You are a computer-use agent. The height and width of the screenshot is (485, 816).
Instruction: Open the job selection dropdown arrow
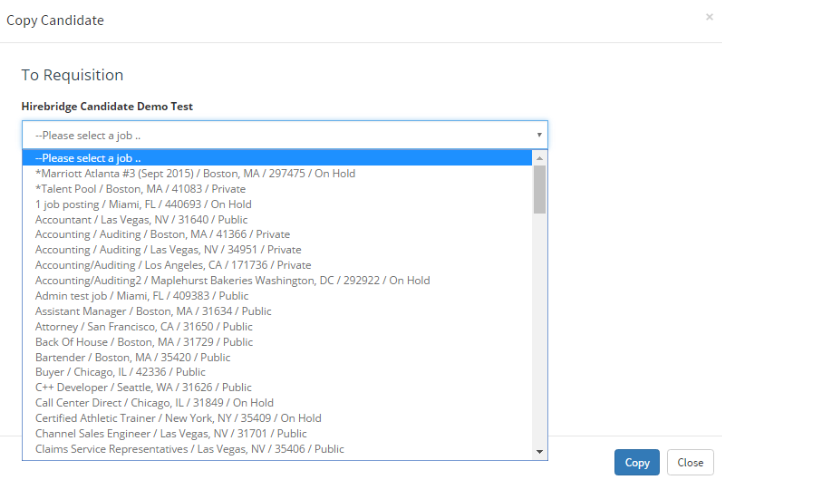click(539, 135)
